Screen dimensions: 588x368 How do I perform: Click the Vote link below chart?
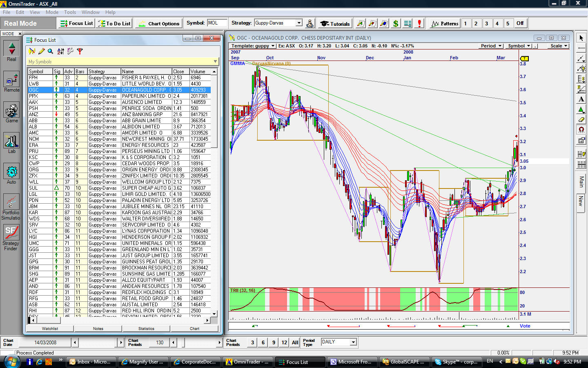[525, 326]
